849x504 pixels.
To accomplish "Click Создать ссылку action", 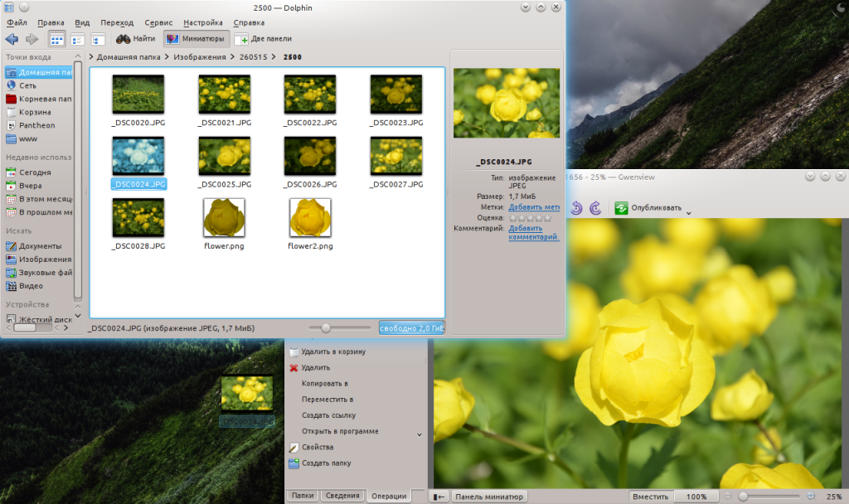I will click(x=328, y=415).
